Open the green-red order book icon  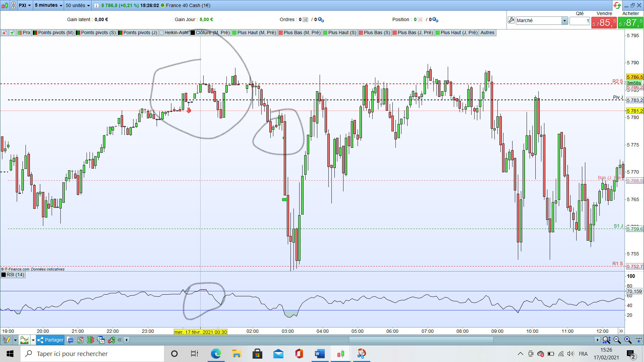coord(90,340)
